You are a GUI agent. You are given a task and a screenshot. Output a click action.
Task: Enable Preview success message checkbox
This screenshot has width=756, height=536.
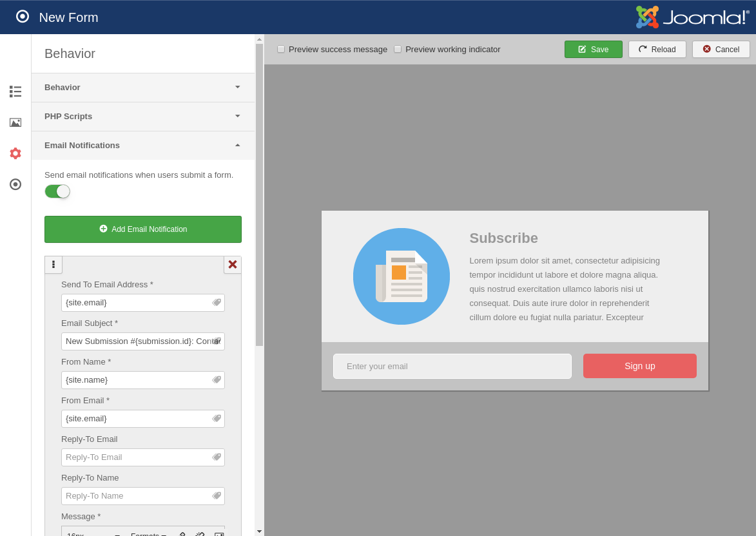click(281, 49)
